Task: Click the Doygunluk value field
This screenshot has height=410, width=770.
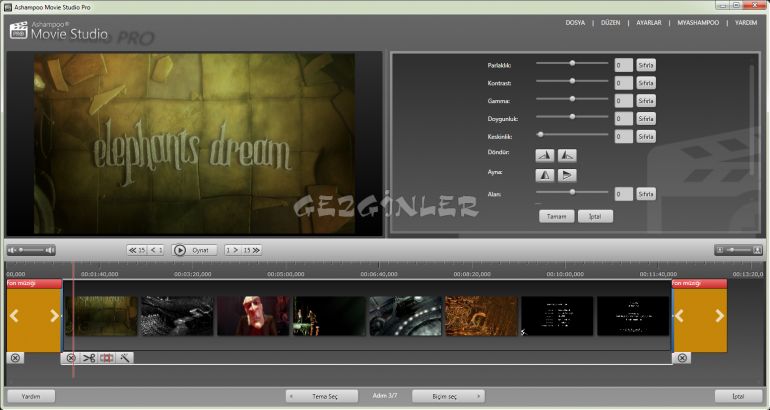Action: (624, 119)
